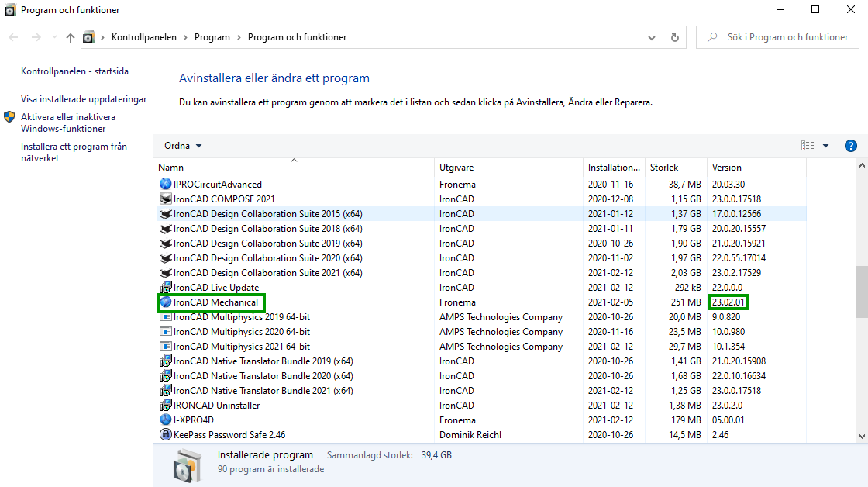Sort by the Installation date column header
Image resolution: width=868 pixels, height=487 pixels.
(x=614, y=168)
